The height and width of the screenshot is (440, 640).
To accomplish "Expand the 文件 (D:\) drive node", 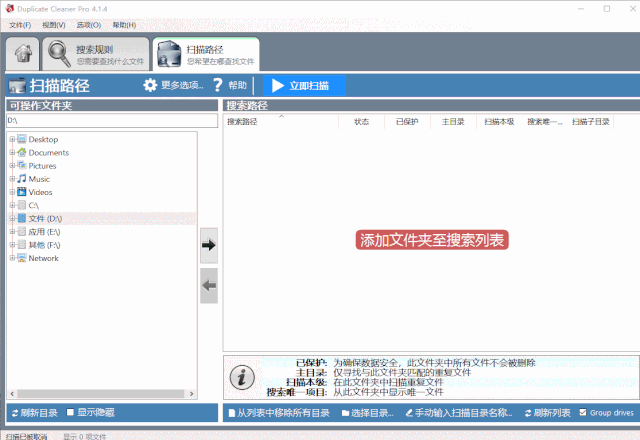I will [12, 218].
